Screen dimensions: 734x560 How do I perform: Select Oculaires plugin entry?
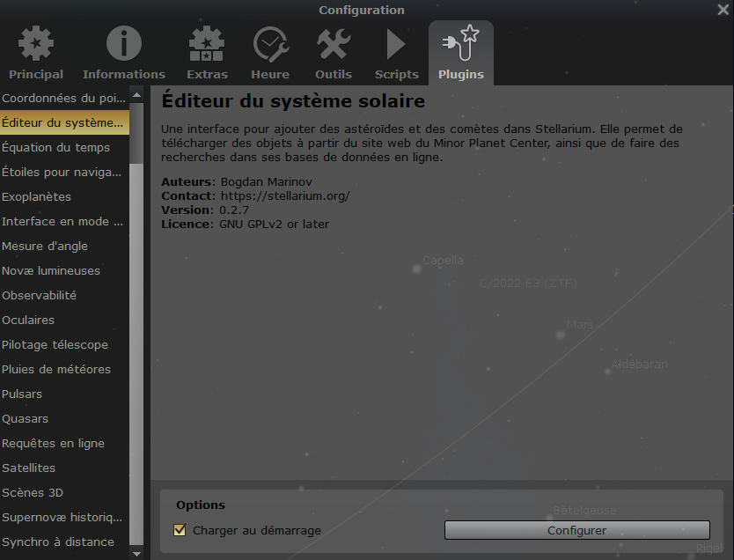coord(28,320)
